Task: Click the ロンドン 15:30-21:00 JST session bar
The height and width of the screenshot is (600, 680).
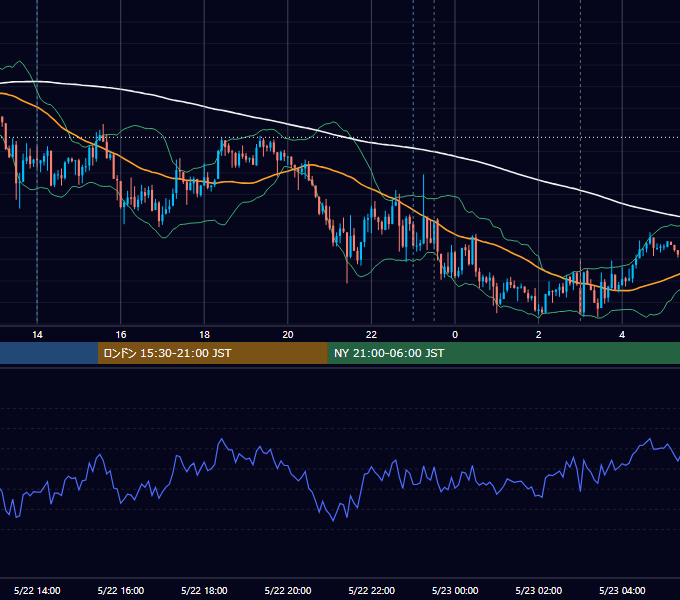Action: [x=212, y=353]
